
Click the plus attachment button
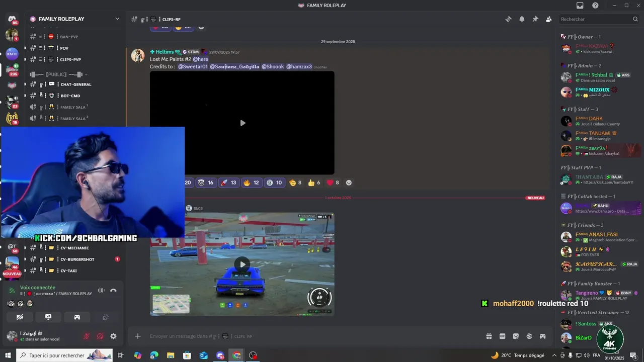click(138, 336)
